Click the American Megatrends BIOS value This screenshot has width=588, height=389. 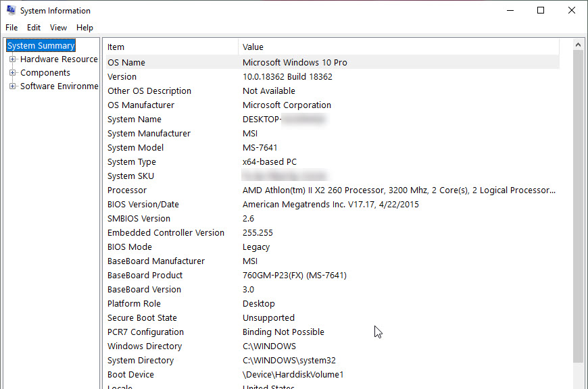pyautogui.click(x=330, y=205)
